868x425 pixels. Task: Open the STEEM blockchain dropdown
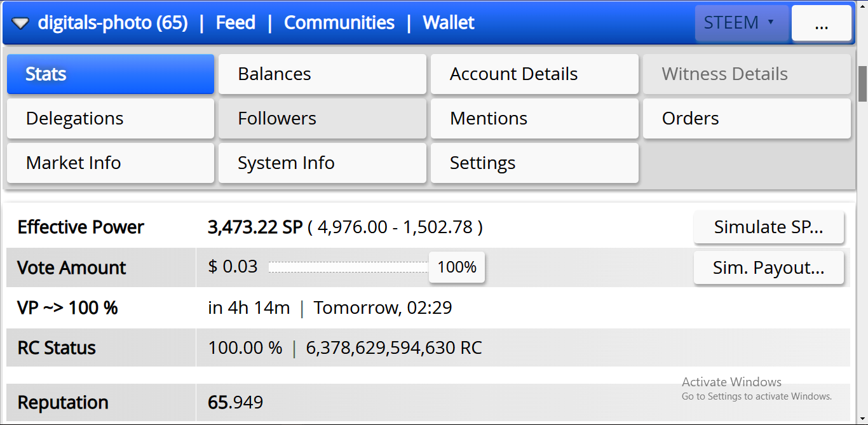click(x=742, y=24)
